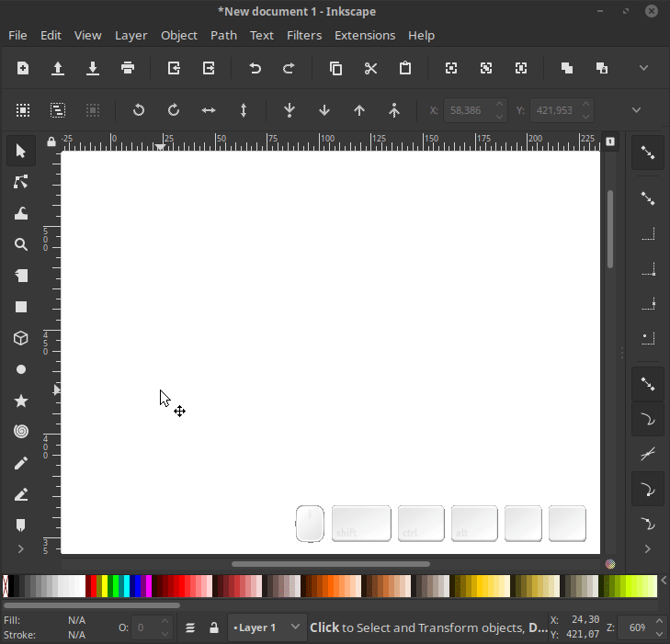Open the File menu
The width and height of the screenshot is (670, 644).
click(x=17, y=36)
